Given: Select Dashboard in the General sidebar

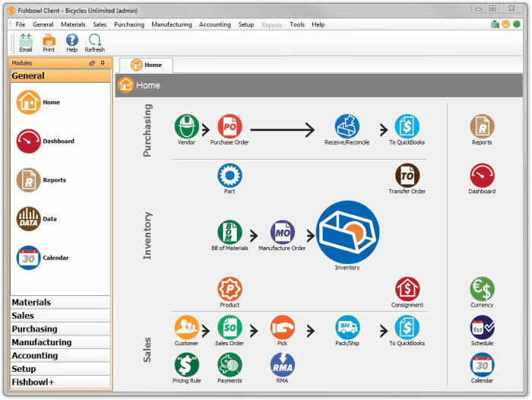Looking at the screenshot, I should (x=29, y=141).
